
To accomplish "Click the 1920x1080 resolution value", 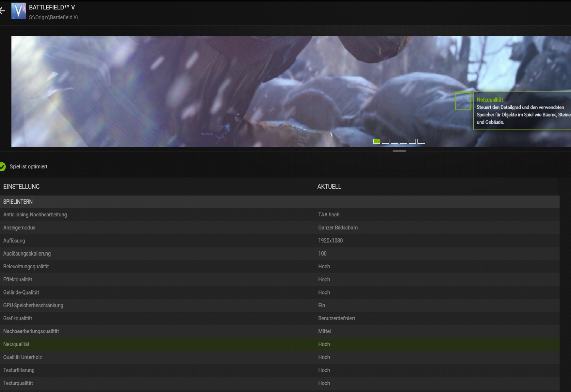I will (331, 241).
